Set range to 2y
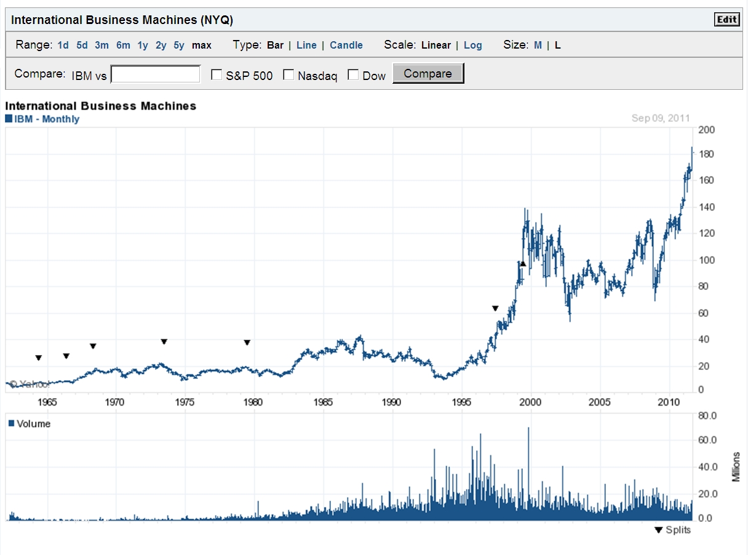Image resolution: width=756 pixels, height=555 pixels. tap(161, 45)
